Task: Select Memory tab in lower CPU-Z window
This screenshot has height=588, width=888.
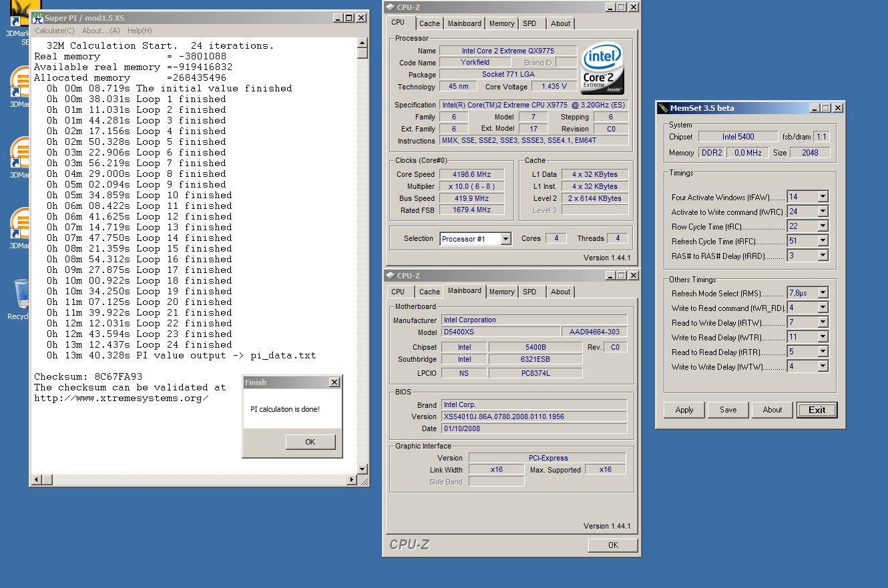Action: click(502, 292)
